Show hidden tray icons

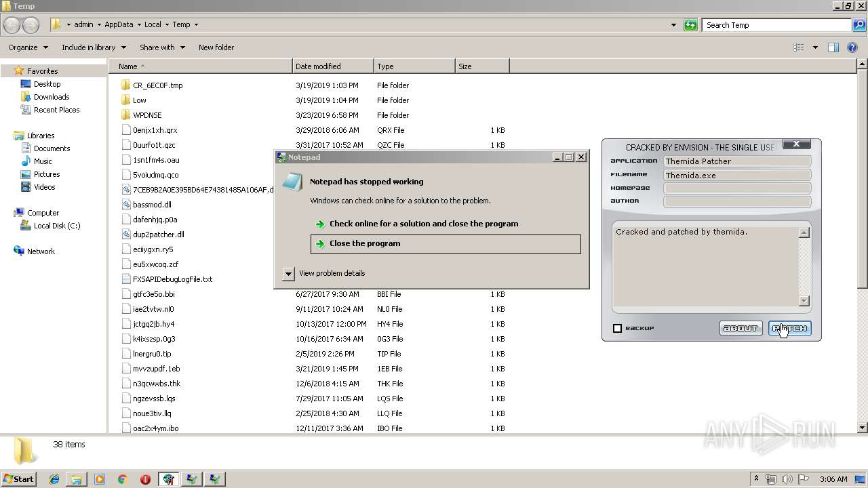pyautogui.click(x=756, y=479)
